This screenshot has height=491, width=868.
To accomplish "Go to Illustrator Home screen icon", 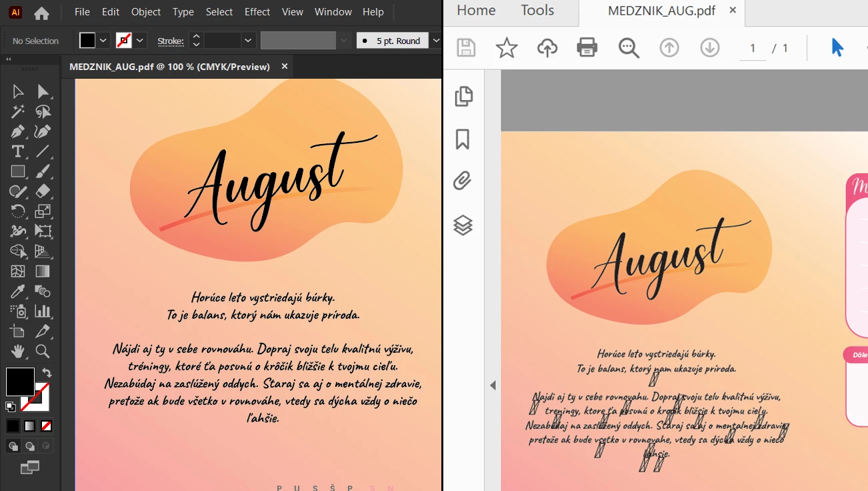I will (x=41, y=13).
